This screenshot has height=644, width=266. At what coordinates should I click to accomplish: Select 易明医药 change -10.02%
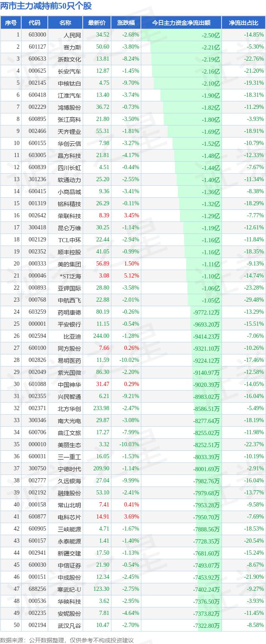[129, 360]
